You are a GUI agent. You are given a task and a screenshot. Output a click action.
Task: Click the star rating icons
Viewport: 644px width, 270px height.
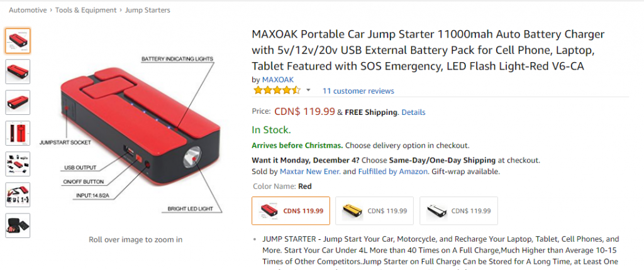pyautogui.click(x=277, y=90)
